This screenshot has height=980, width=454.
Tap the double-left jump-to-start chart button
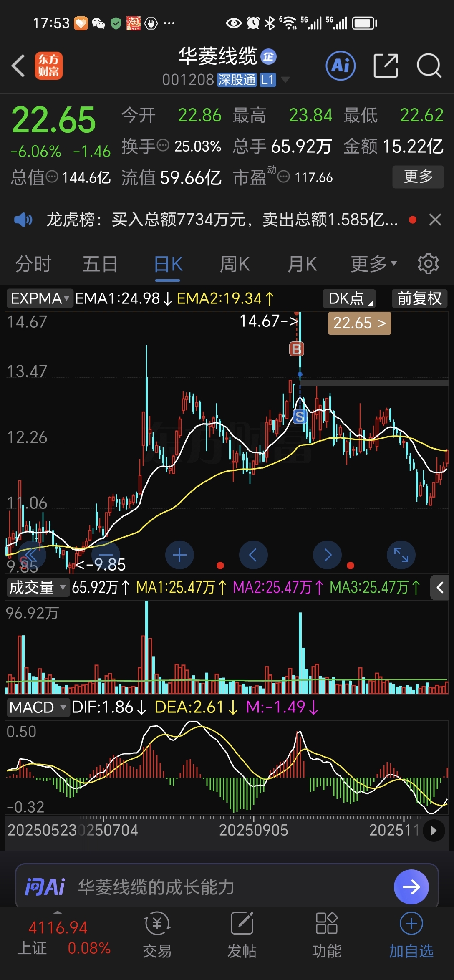tap(32, 555)
